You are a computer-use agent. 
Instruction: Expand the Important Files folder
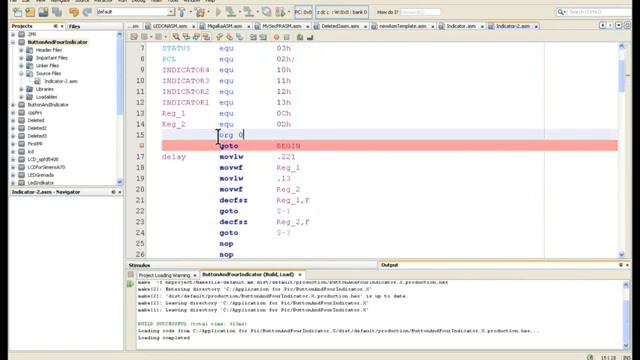pyautogui.click(x=21, y=58)
